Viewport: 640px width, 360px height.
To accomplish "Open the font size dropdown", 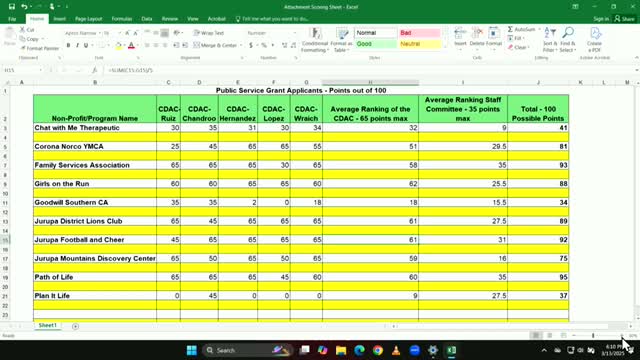I will pos(119,33).
